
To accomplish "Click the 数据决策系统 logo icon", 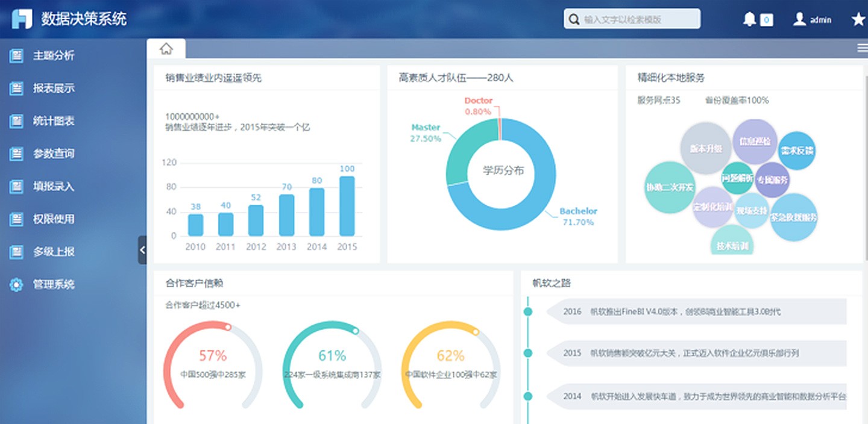I will (22, 19).
